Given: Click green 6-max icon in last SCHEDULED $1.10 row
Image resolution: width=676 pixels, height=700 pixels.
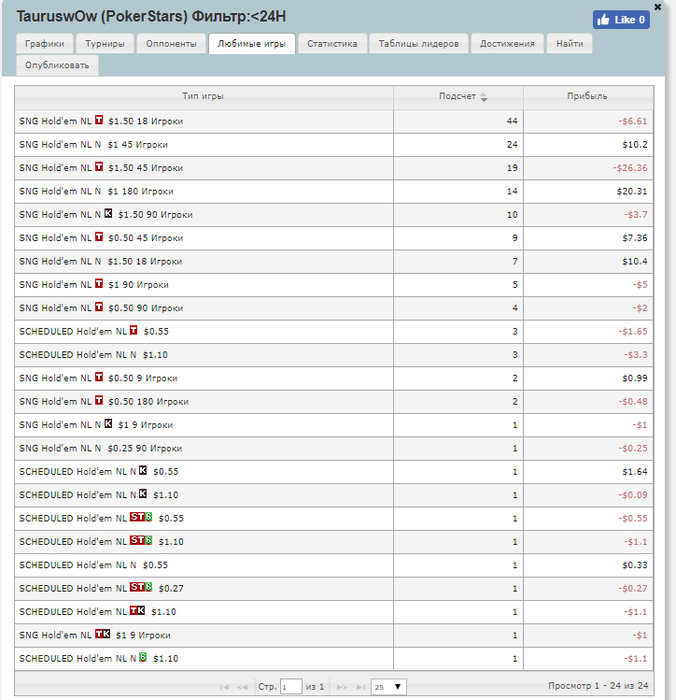Looking at the screenshot, I should click(143, 657).
